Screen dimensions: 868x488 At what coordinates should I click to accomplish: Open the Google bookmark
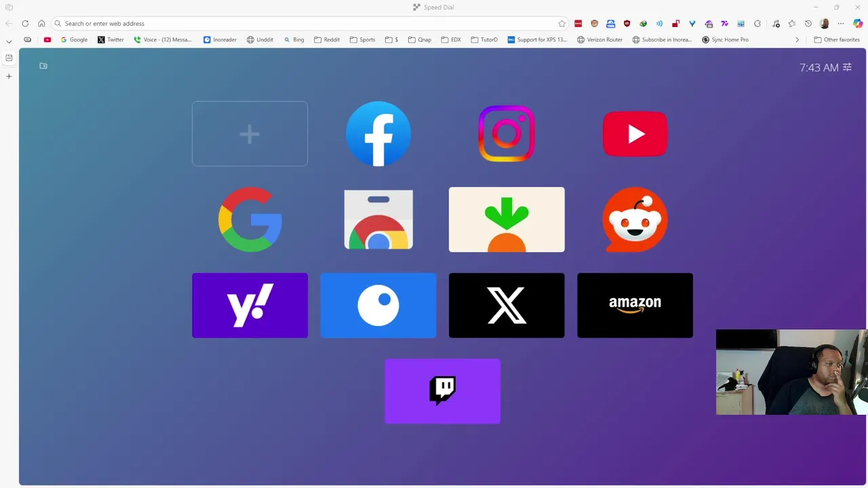click(74, 40)
